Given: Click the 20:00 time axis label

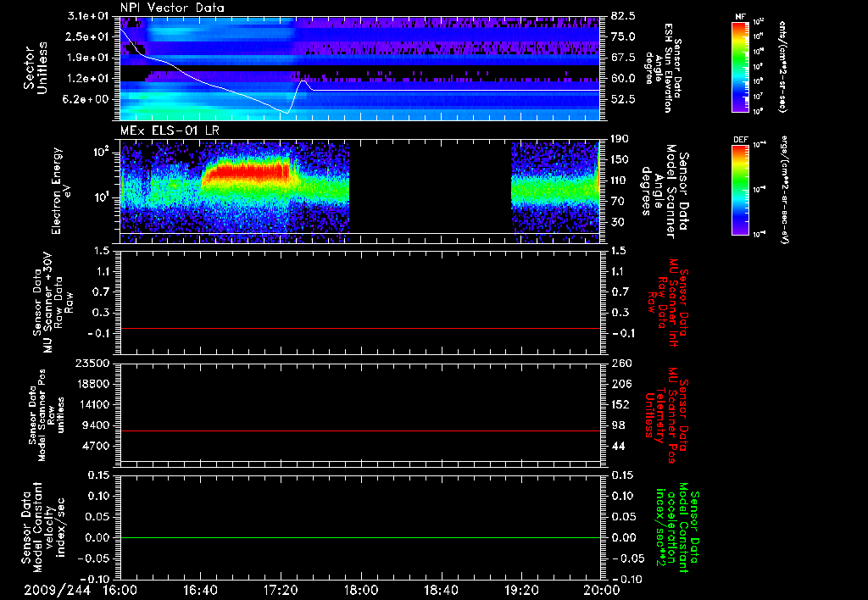Looking at the screenshot, I should click(602, 590).
